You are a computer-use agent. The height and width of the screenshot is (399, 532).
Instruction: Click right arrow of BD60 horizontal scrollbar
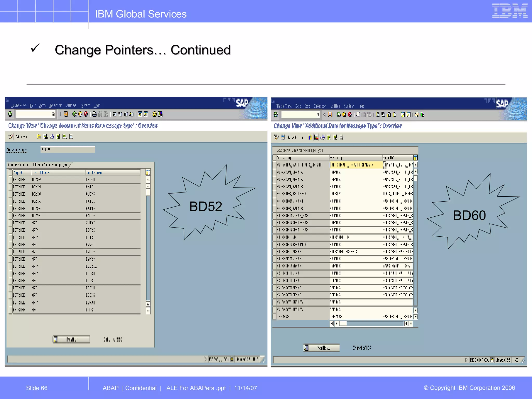(x=411, y=323)
